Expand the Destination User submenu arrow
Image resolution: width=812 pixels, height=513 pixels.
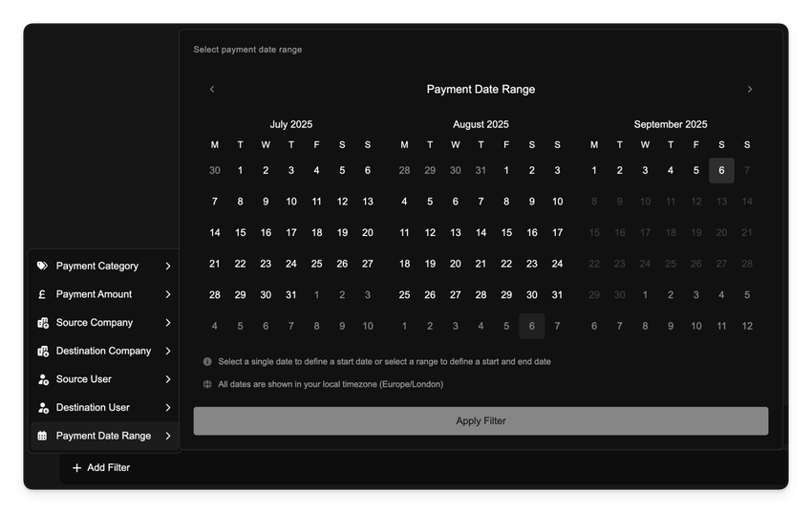pos(168,408)
